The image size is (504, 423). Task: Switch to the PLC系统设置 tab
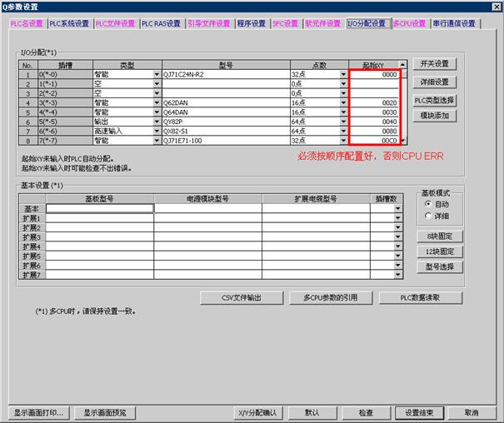point(69,23)
